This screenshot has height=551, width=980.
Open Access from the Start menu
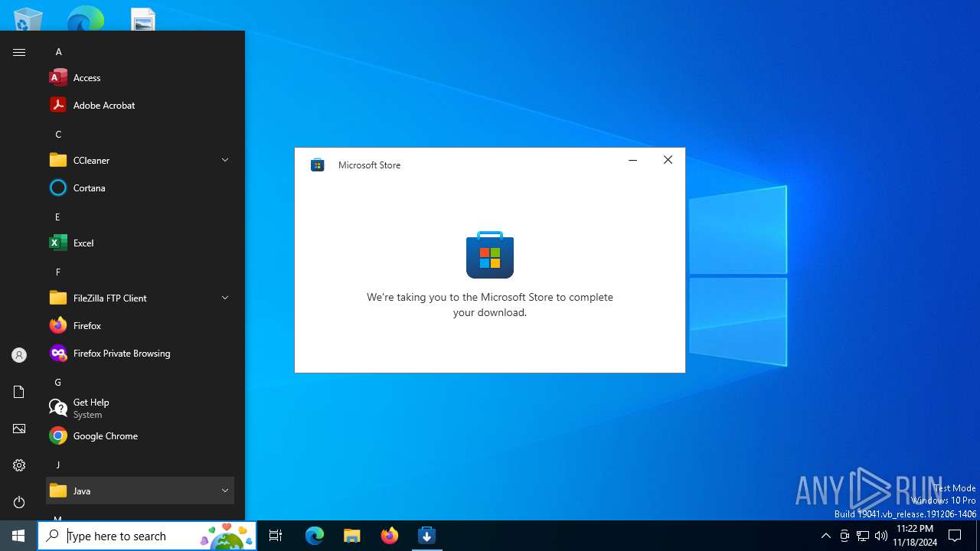click(140, 77)
